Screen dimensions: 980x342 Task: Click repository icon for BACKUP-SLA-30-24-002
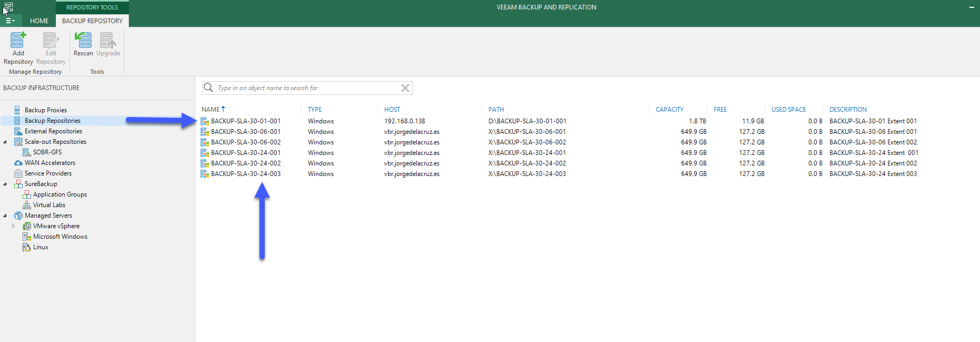click(205, 163)
